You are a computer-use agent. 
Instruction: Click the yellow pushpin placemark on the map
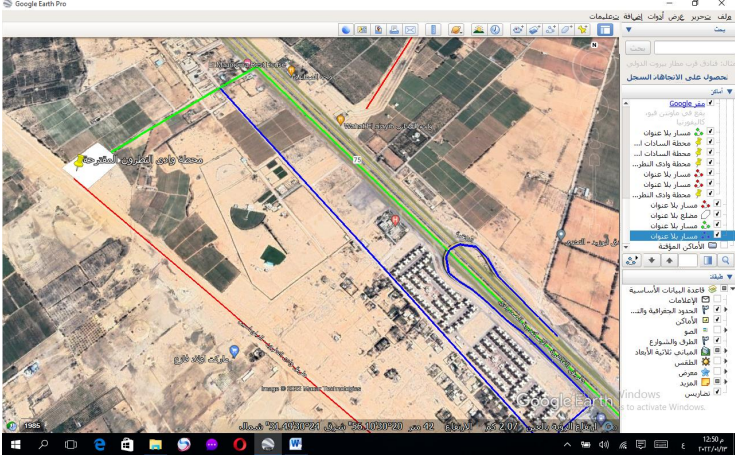(79, 162)
